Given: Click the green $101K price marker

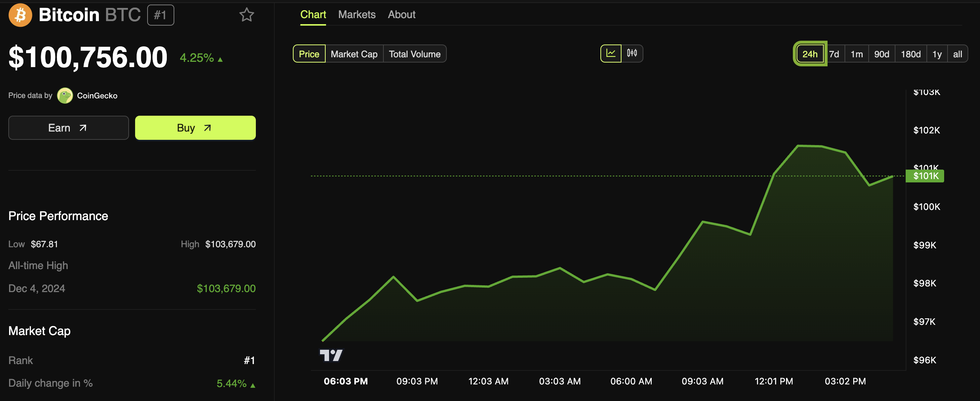Looking at the screenshot, I should point(925,176).
